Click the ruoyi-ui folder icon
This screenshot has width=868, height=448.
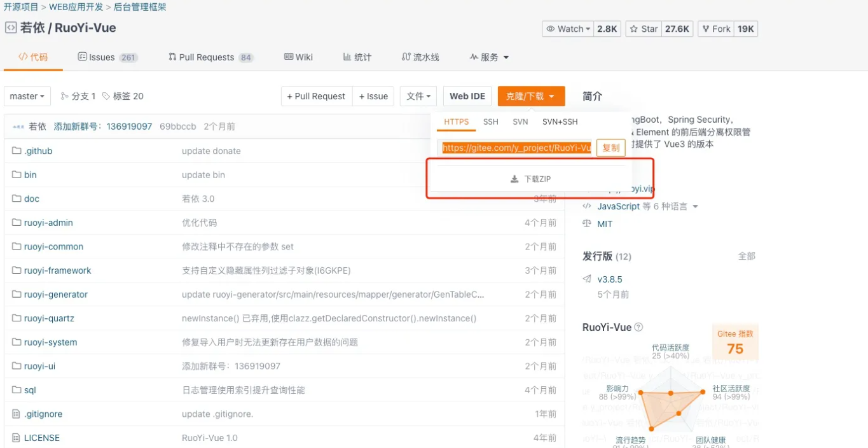click(x=17, y=366)
